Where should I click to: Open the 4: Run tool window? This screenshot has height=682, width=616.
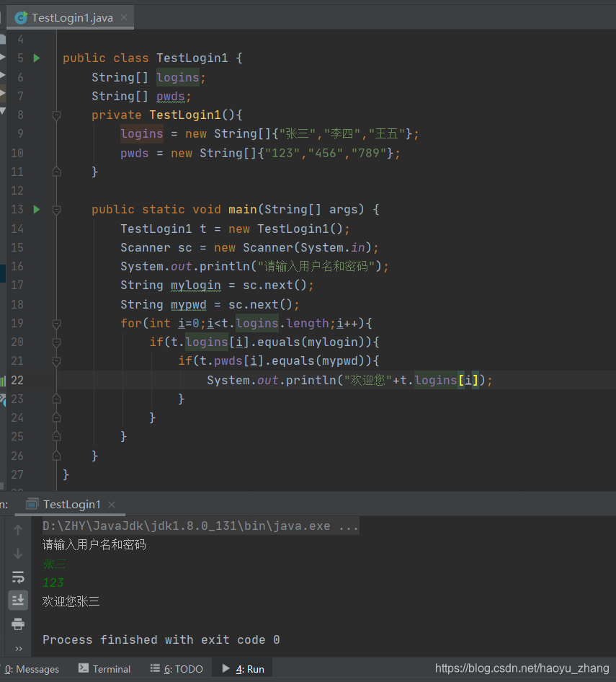point(243,669)
